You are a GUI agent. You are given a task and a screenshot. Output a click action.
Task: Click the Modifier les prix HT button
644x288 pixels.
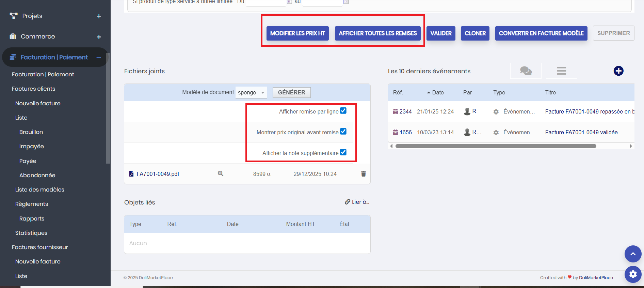[297, 33]
